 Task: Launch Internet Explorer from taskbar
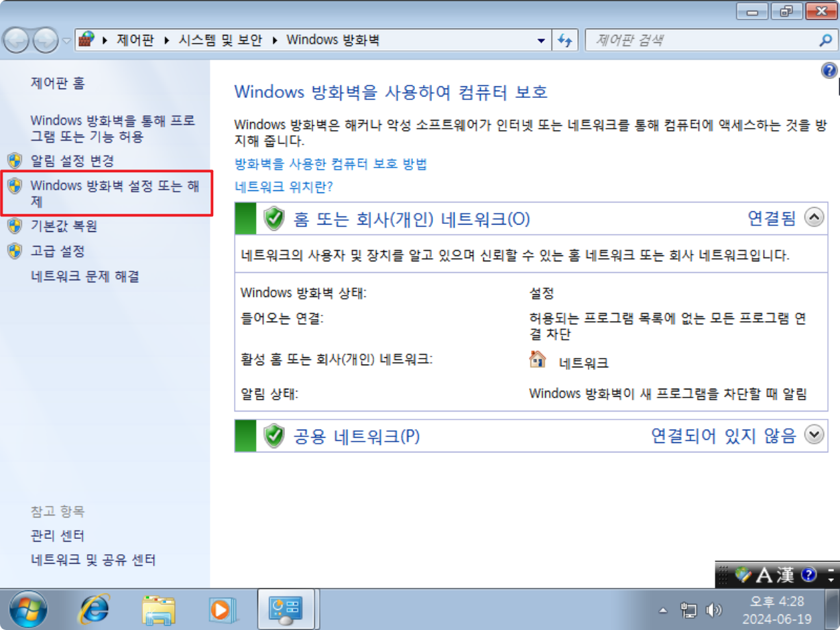95,610
